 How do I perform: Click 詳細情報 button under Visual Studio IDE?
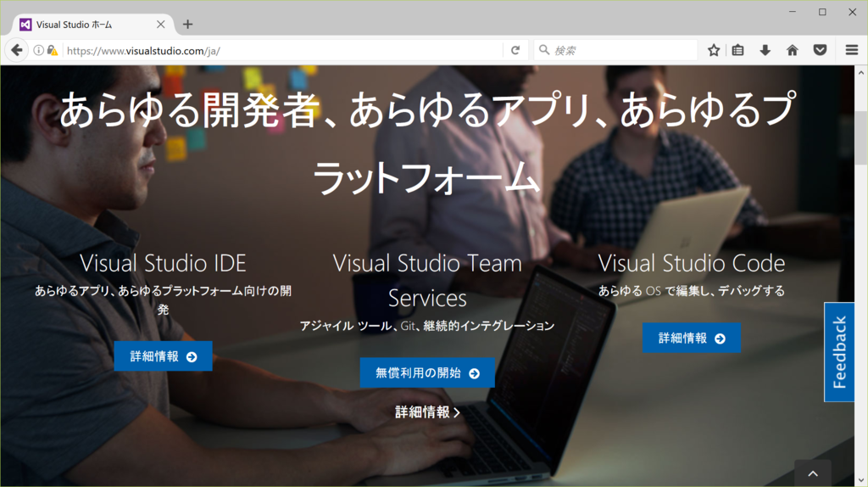(x=164, y=356)
